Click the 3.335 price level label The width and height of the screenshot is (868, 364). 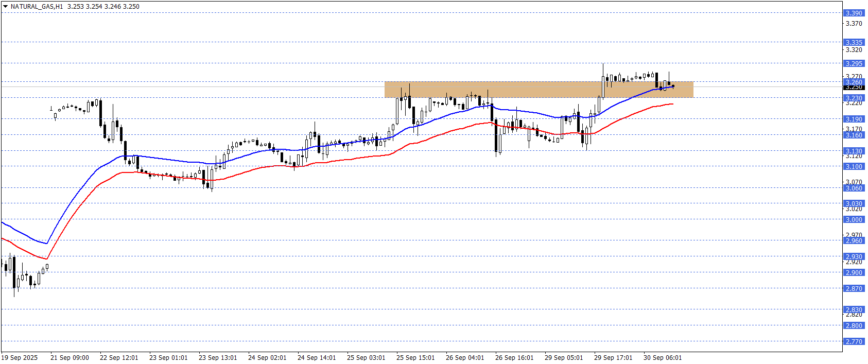tap(854, 42)
